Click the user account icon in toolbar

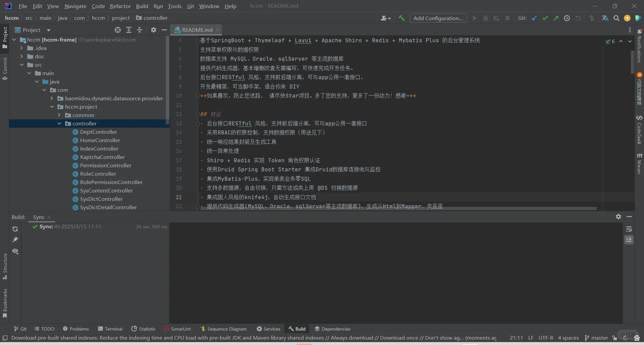point(386,18)
